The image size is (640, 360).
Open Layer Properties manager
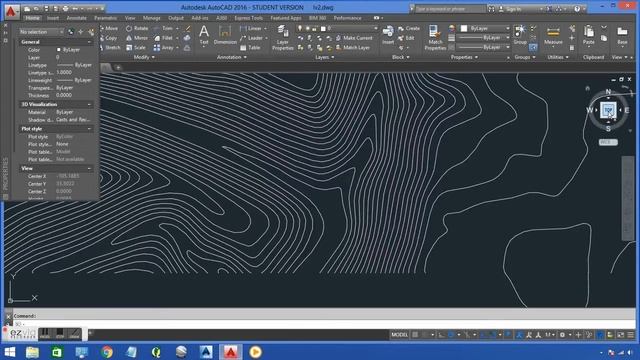point(282,38)
